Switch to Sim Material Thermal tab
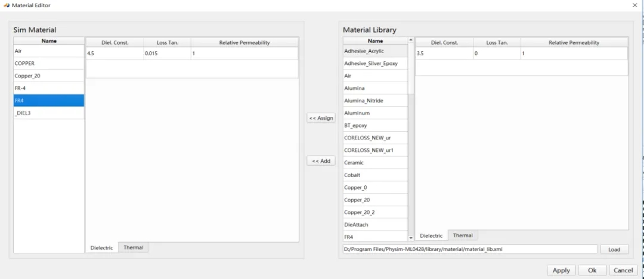This screenshot has width=644, height=279. (133, 247)
